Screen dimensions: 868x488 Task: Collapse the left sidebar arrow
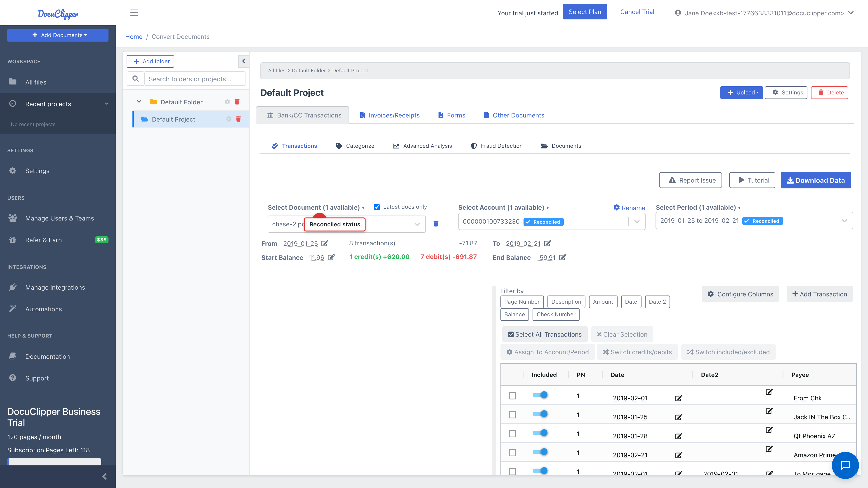point(104,476)
